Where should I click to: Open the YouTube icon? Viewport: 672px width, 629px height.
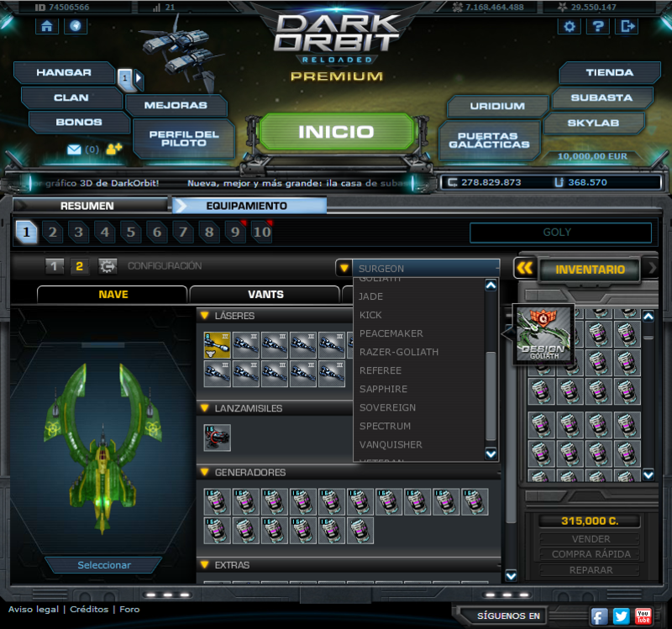pyautogui.click(x=643, y=616)
